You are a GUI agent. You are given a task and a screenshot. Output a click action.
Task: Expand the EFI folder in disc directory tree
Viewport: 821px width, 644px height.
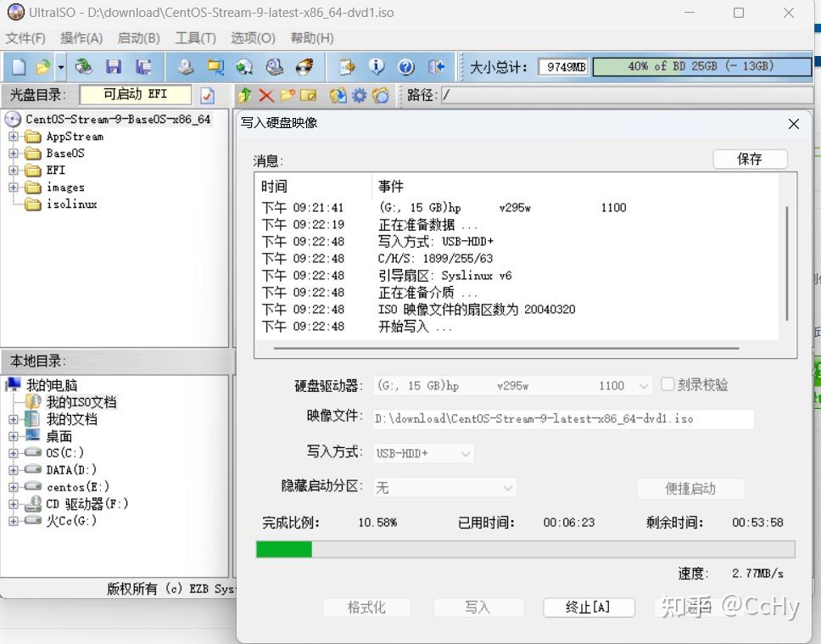tap(13, 170)
